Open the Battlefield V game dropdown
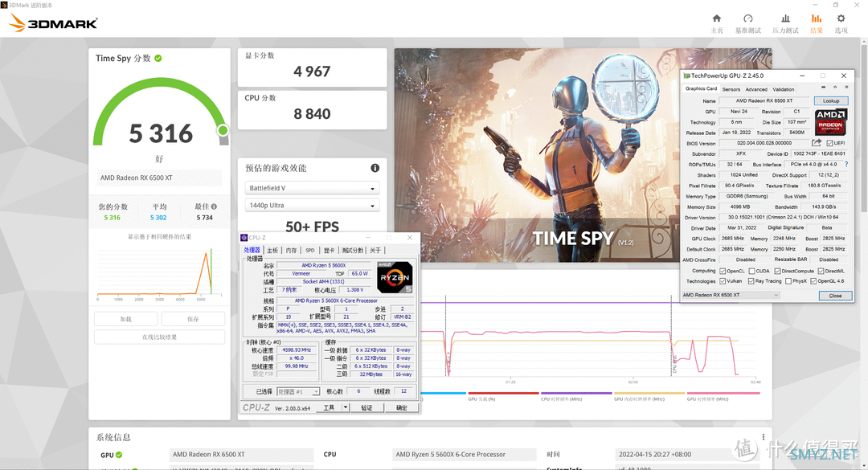The image size is (868, 470). pos(312,188)
